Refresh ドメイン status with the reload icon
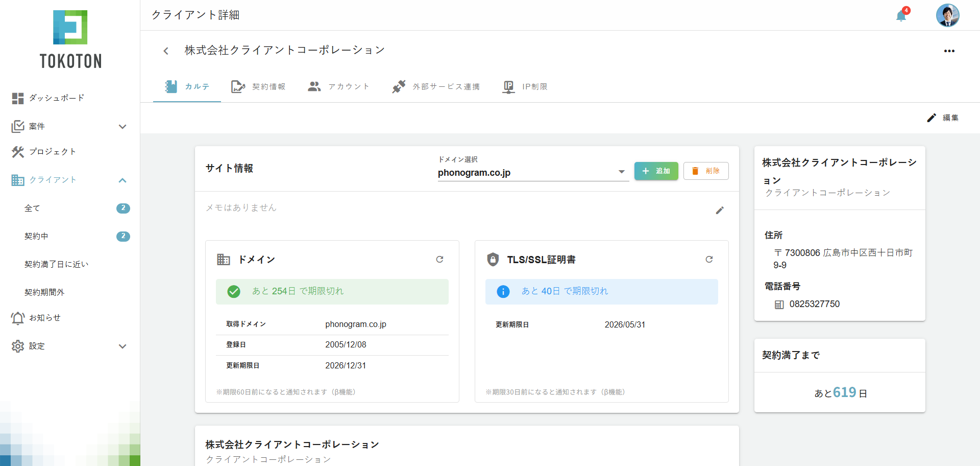 click(440, 259)
